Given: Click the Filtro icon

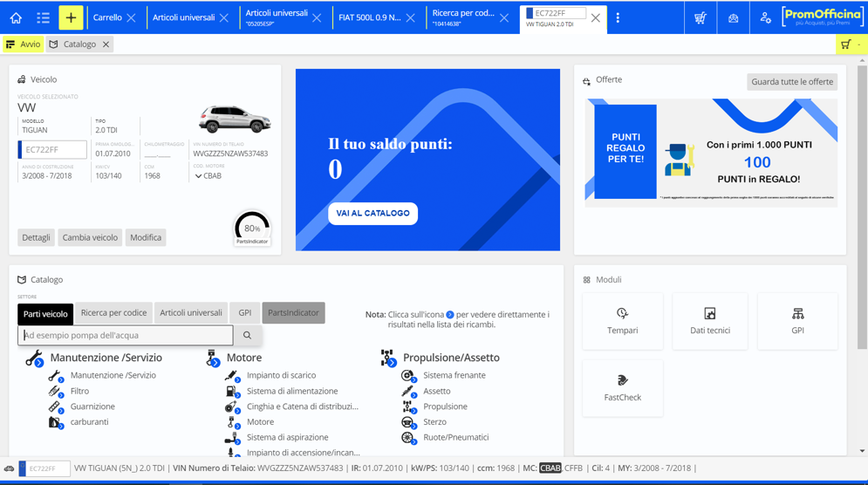Looking at the screenshot, I should (x=56, y=392).
